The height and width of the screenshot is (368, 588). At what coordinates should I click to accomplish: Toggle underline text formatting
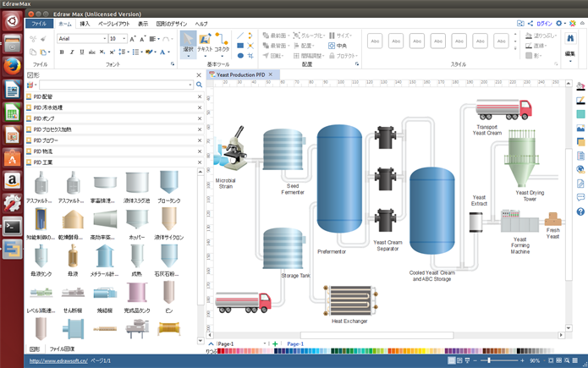coord(81,52)
